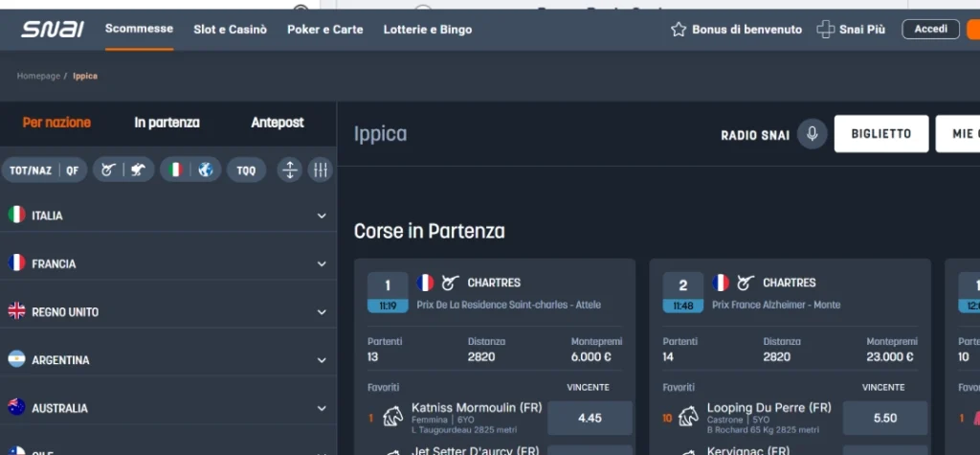This screenshot has height=455, width=980.
Task: Click the Australia flag icon
Action: point(16,408)
